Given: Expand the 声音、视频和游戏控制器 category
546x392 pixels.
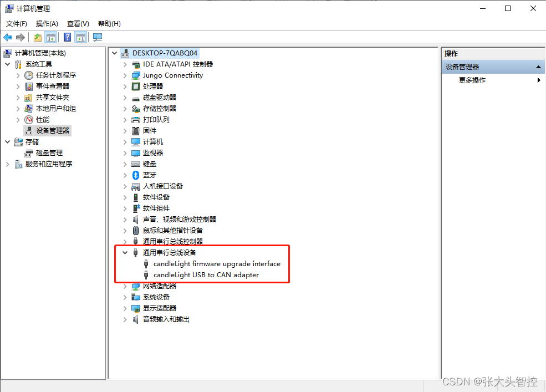Looking at the screenshot, I should [x=125, y=219].
